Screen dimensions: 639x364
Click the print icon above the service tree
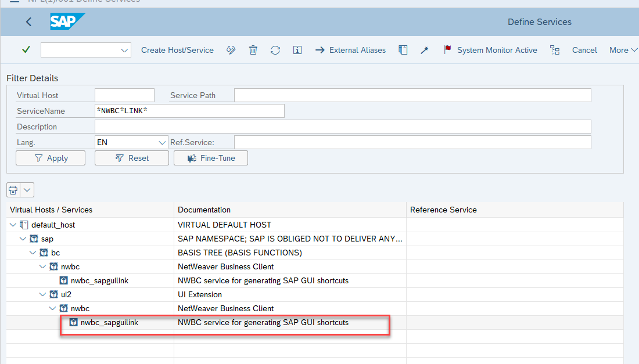[13, 189]
